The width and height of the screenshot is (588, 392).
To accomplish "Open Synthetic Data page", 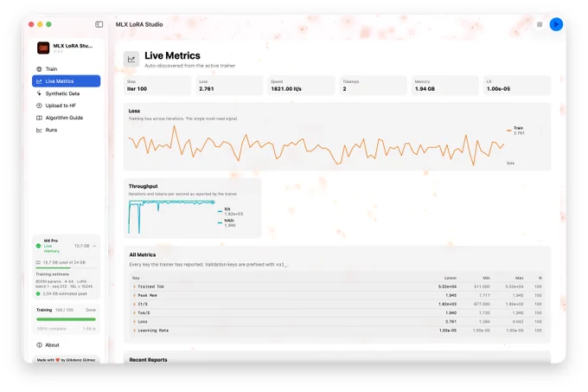I will pyautogui.click(x=66, y=93).
